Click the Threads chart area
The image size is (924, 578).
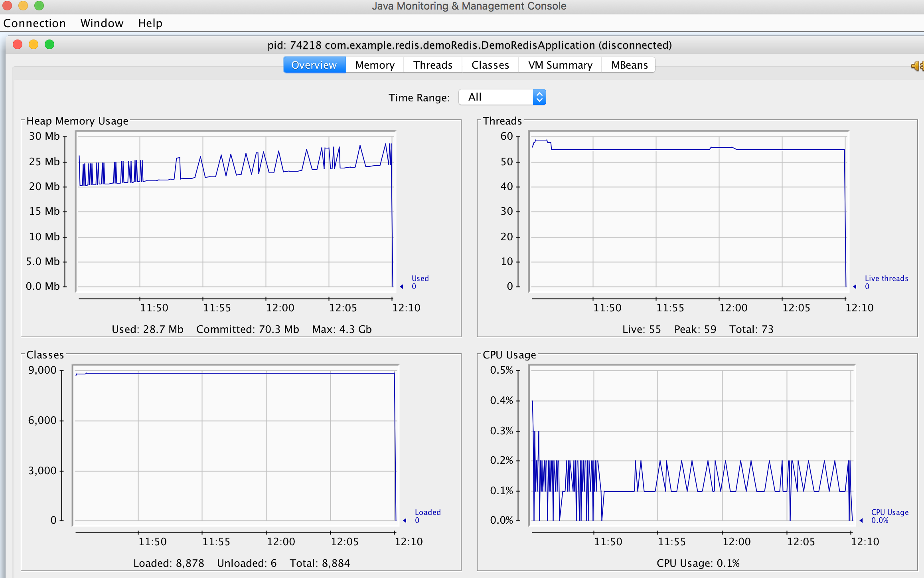[x=689, y=212]
